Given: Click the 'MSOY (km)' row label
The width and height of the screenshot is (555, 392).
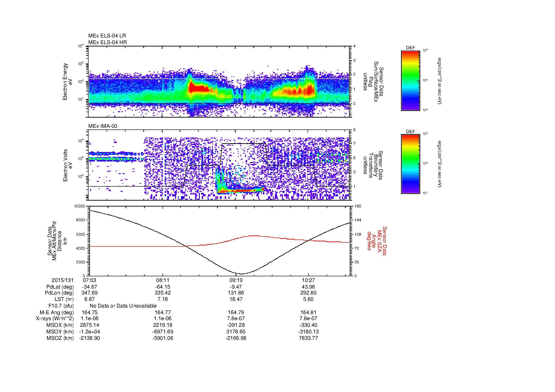Looking at the screenshot, I should pos(60,332).
